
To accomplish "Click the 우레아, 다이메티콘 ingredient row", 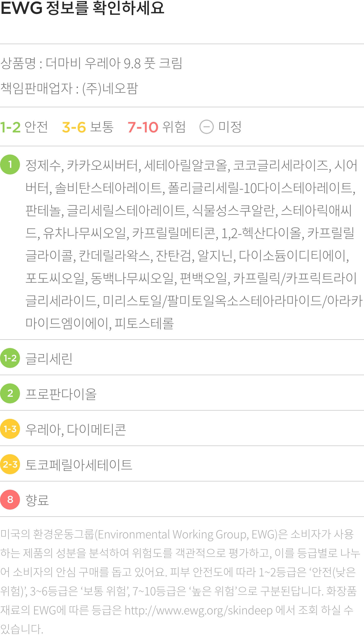I will click(x=76, y=429).
